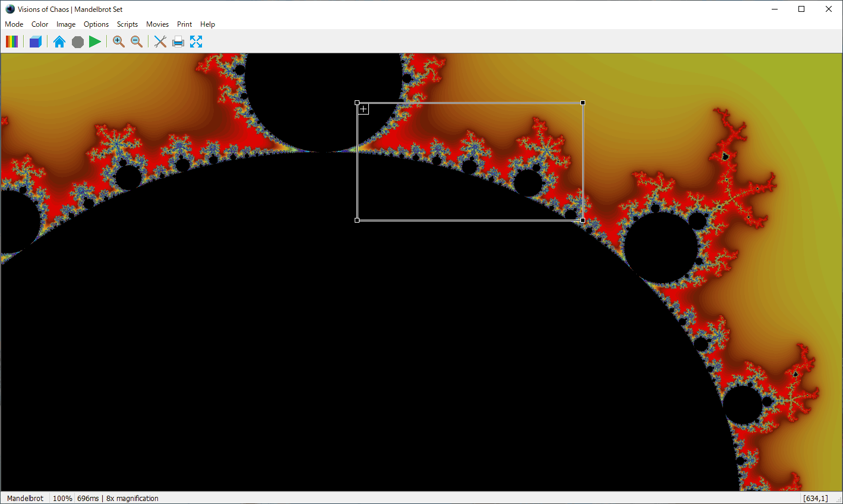Open the Scripts menu
The height and width of the screenshot is (504, 843).
point(127,24)
